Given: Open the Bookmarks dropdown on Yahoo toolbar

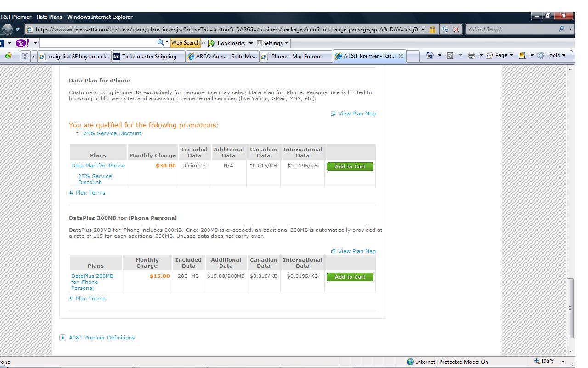Looking at the screenshot, I should [x=251, y=43].
